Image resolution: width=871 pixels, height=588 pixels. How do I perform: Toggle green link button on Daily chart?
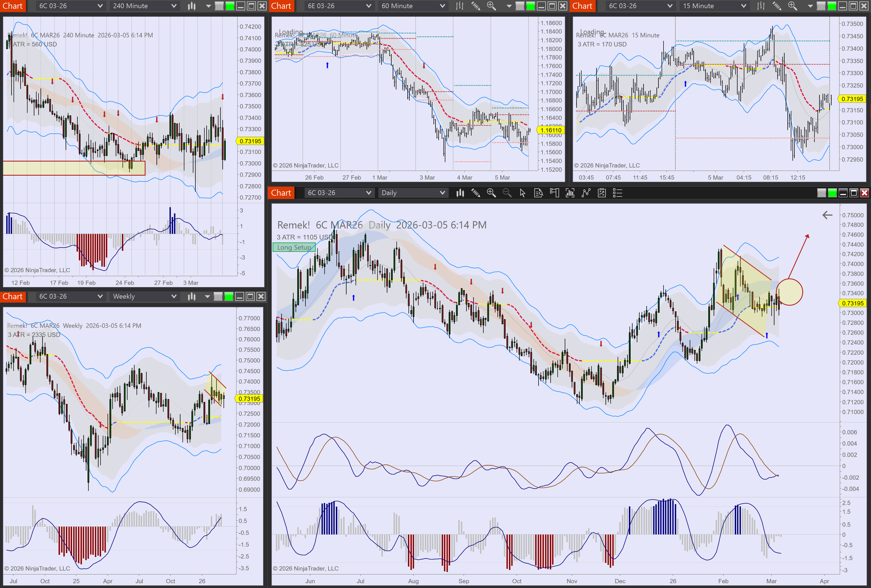coord(832,193)
